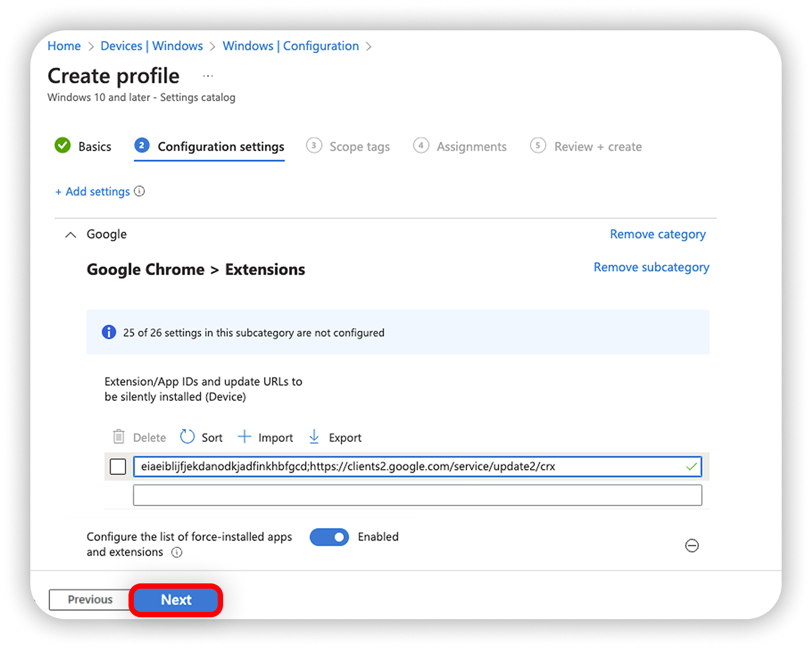Click the green validation check in the extension field
Screen dimensions: 812x650
pyautogui.click(x=691, y=466)
